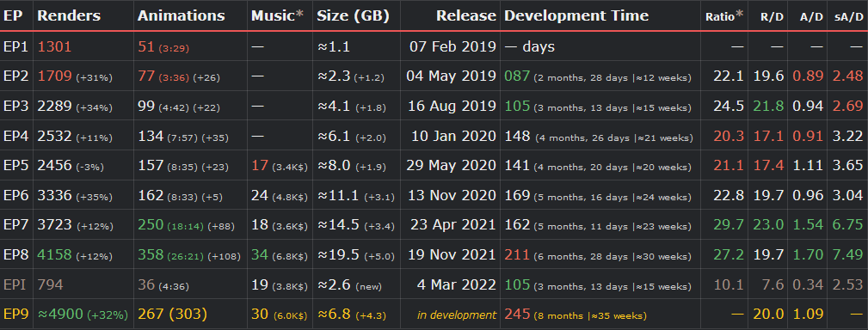Select the EP7 row label

pos(15,225)
